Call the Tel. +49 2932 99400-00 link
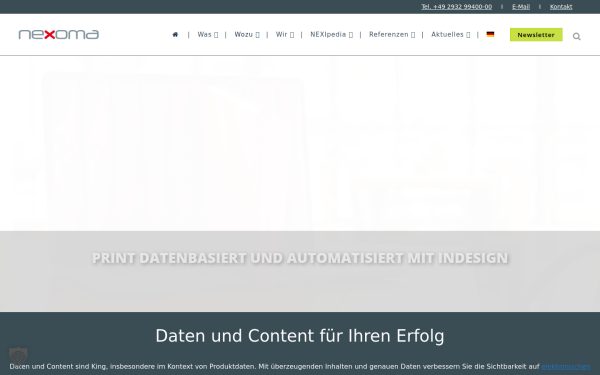 457,7
